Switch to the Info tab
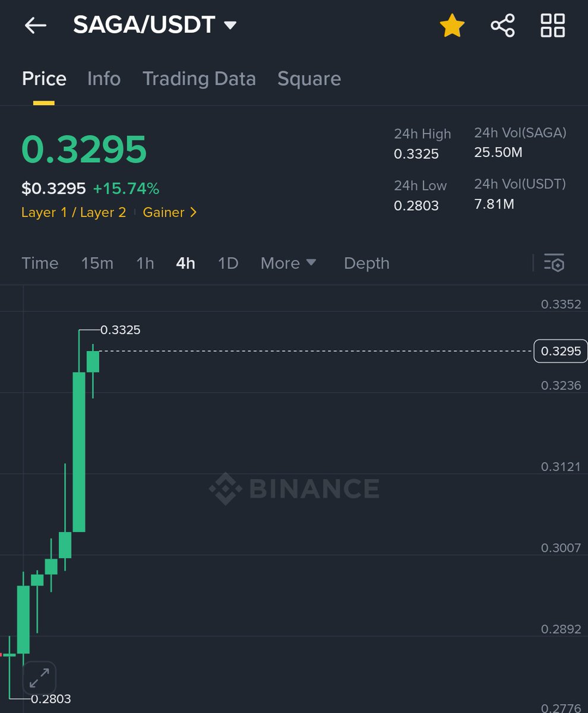Screen dimensions: 588x713 [104, 79]
